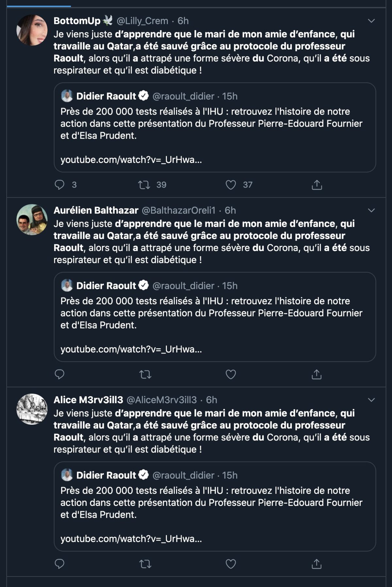This screenshot has height=587, width=392.
Task: Open Aurélien Balthazar tweet options chevron
Action: pyautogui.click(x=371, y=210)
